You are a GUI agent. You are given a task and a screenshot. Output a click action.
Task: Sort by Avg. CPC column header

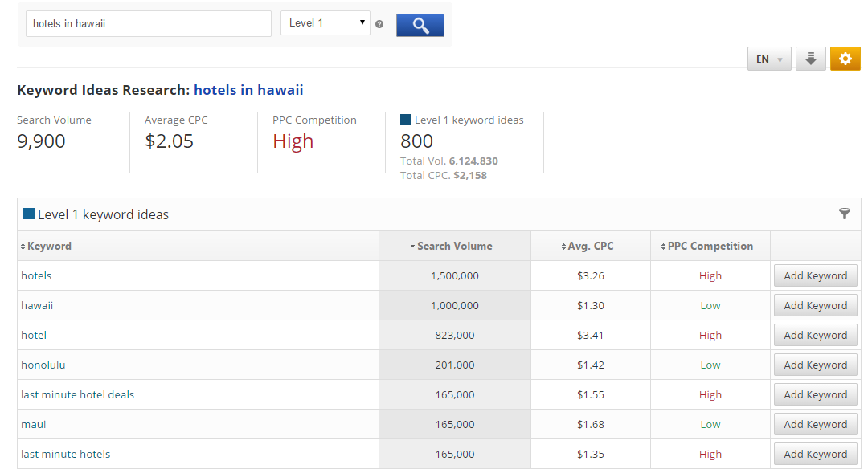click(x=591, y=247)
